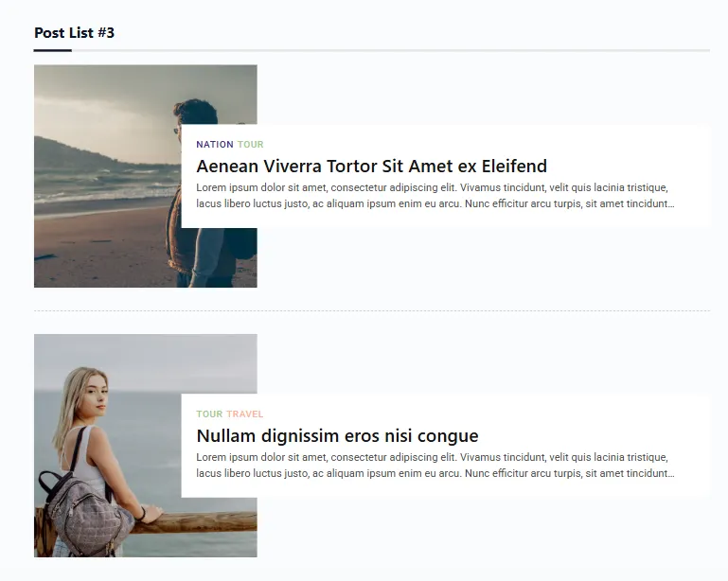Open the NATION category on first post

215,145
